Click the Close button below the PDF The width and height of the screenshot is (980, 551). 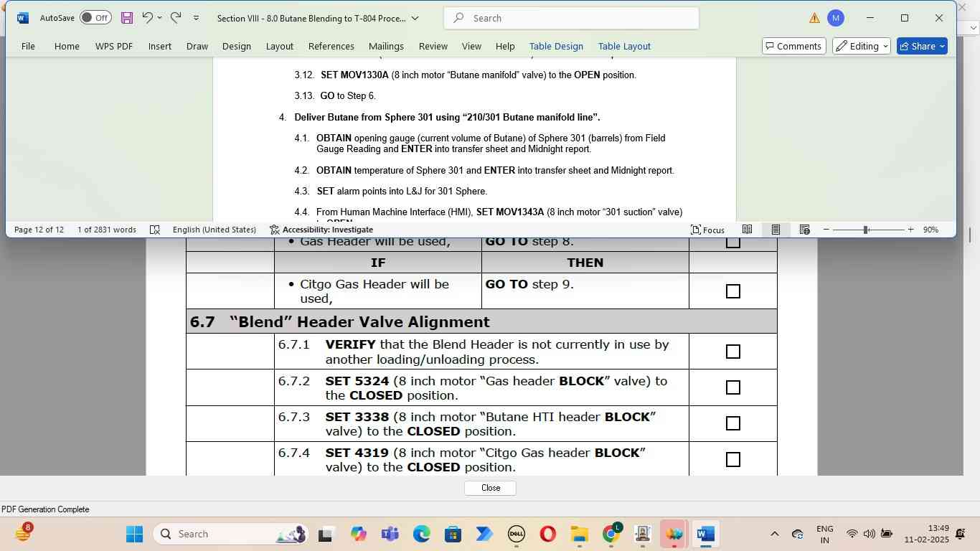490,488
